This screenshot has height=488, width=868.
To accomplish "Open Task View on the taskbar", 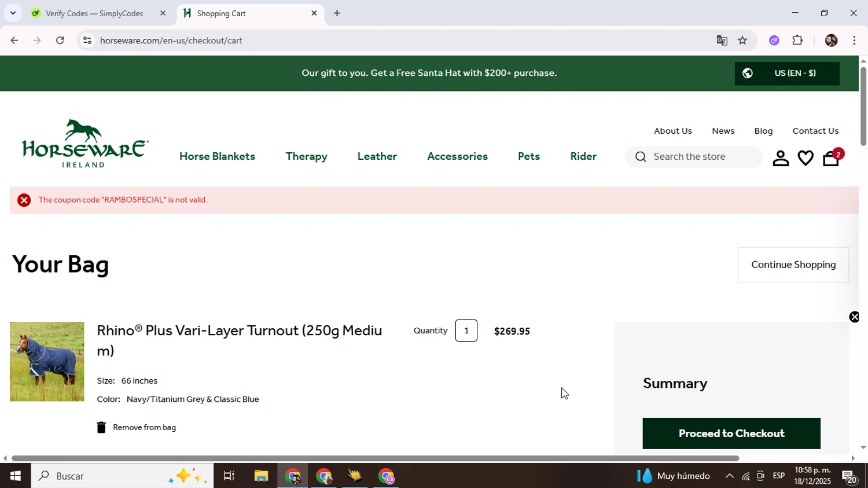I will (229, 476).
